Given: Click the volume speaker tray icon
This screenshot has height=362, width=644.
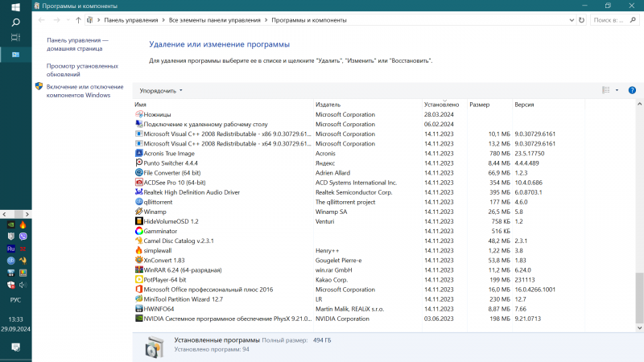Looking at the screenshot, I should 23,285.
